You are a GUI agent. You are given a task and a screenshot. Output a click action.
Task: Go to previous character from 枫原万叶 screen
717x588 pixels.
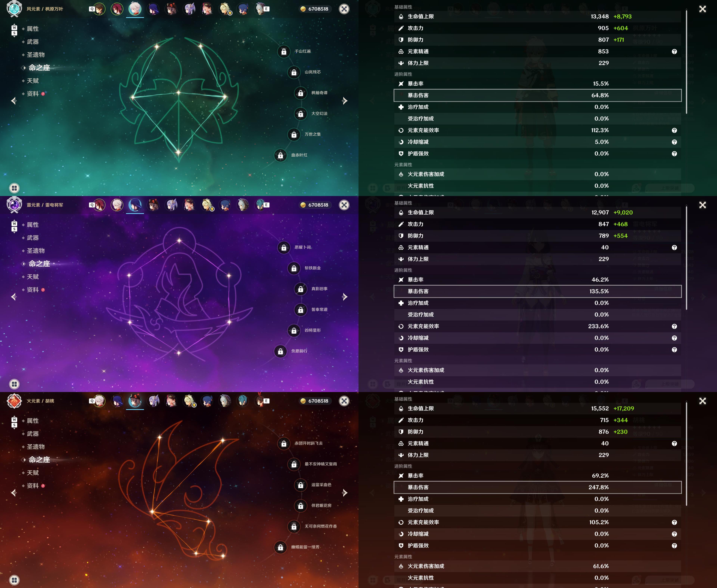14,101
